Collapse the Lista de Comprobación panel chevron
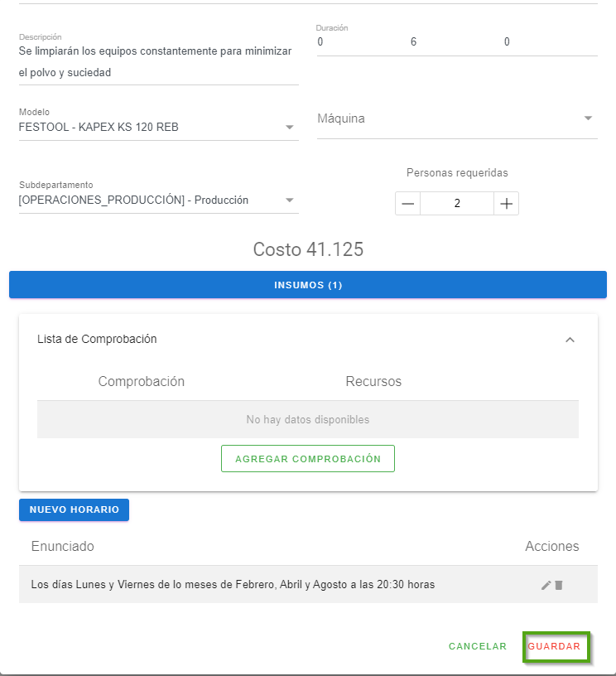616x676 pixels. (x=570, y=340)
